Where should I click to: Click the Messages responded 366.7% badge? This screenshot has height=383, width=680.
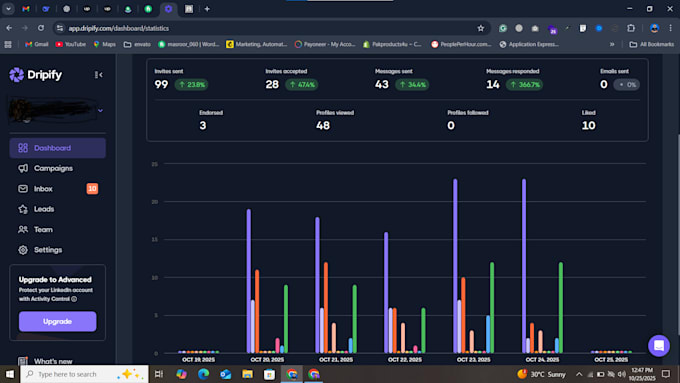pyautogui.click(x=524, y=85)
